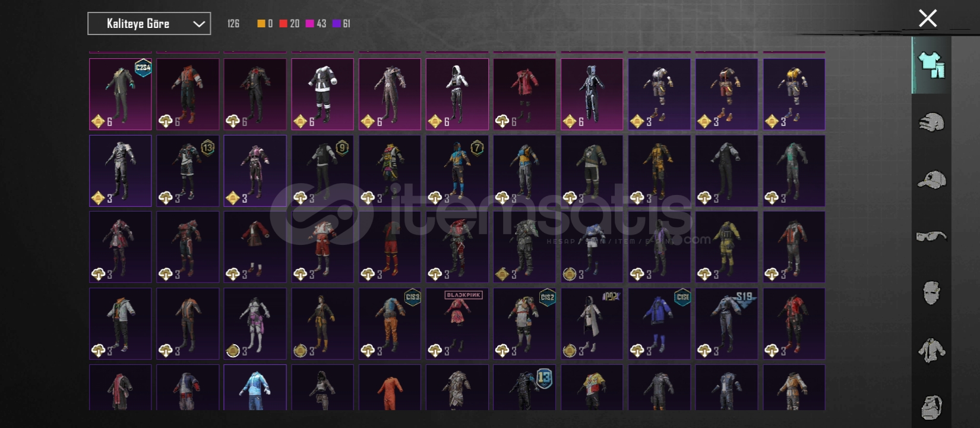Open the Kaliteye Göre sort dropdown

tap(149, 24)
